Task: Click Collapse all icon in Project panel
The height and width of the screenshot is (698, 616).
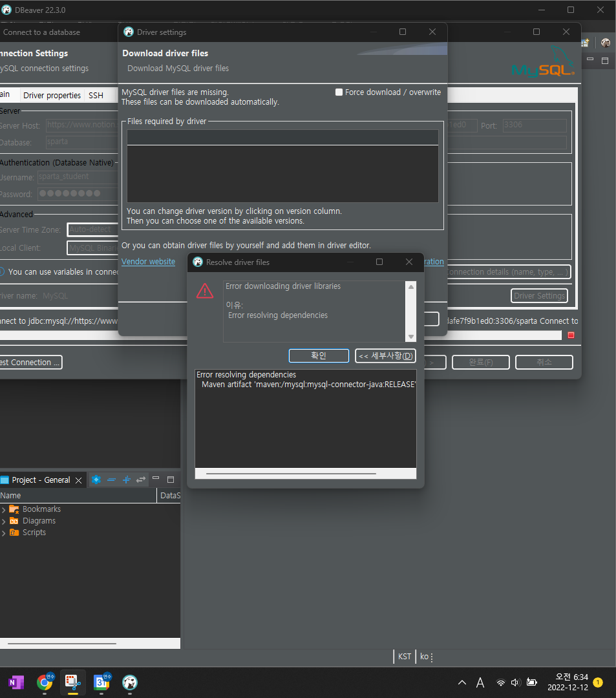Action: tap(111, 480)
